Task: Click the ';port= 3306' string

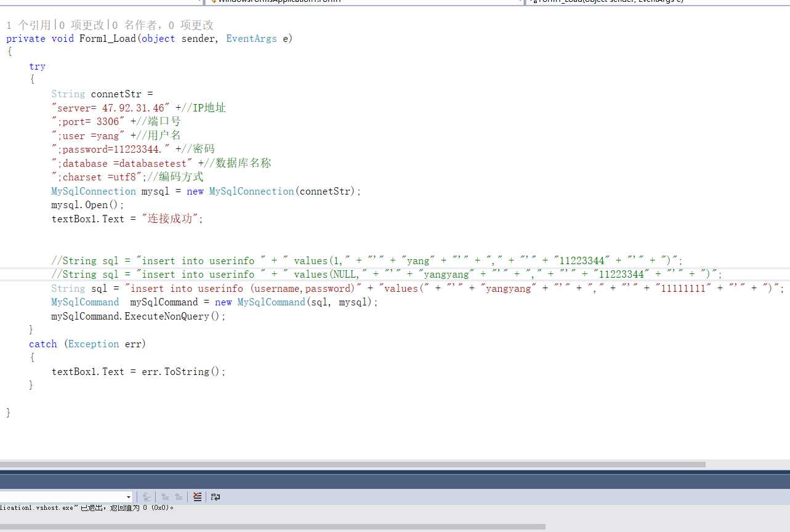Action: point(88,122)
